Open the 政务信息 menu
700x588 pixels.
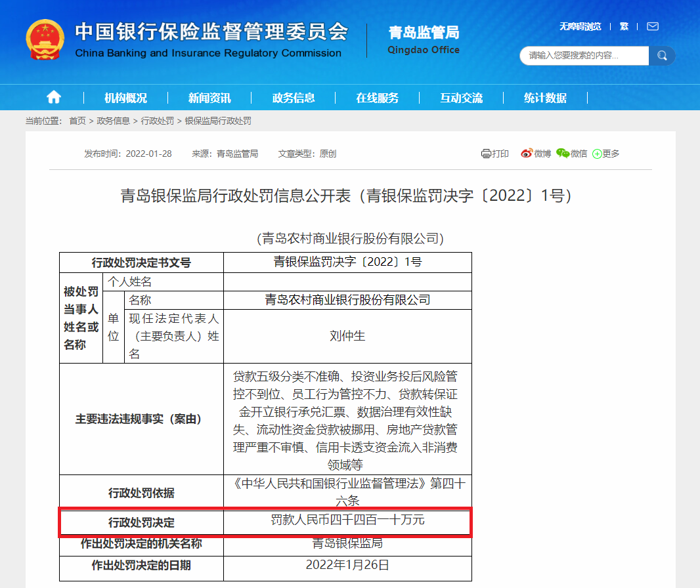pos(294,98)
